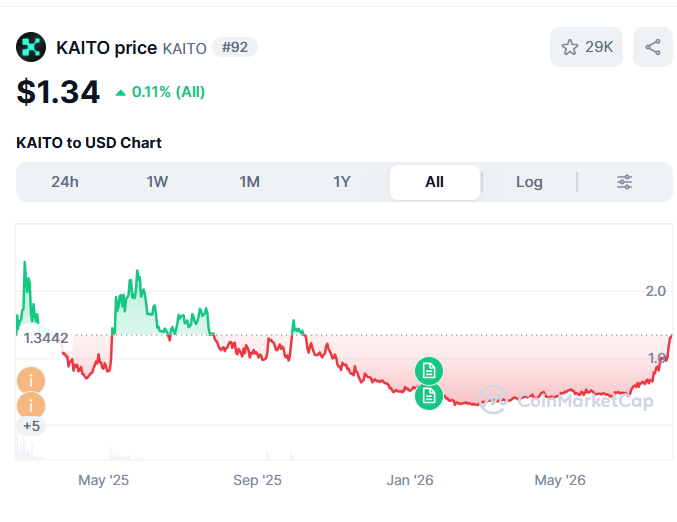Click the 2.0 price axis label
677x522 pixels.
pos(655,291)
